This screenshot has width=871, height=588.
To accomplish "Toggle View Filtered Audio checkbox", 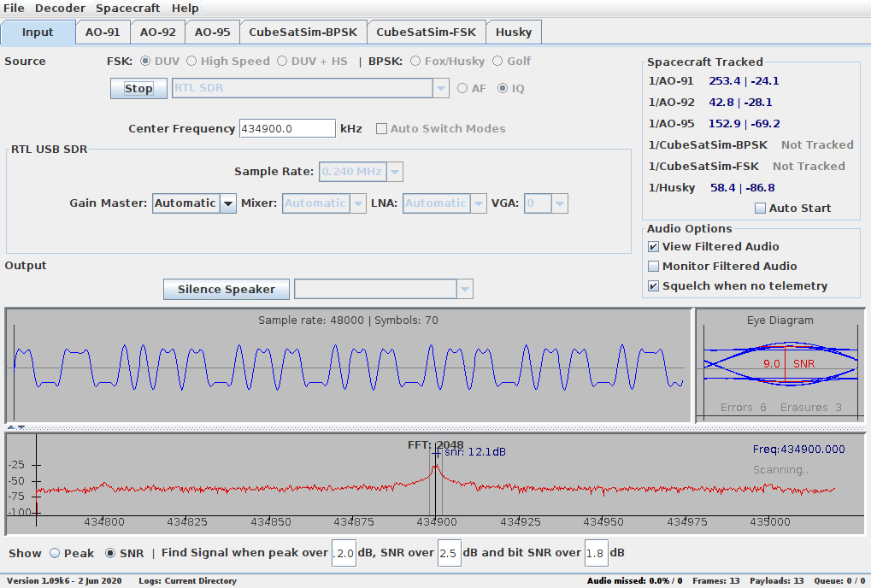I will tap(714, 246).
